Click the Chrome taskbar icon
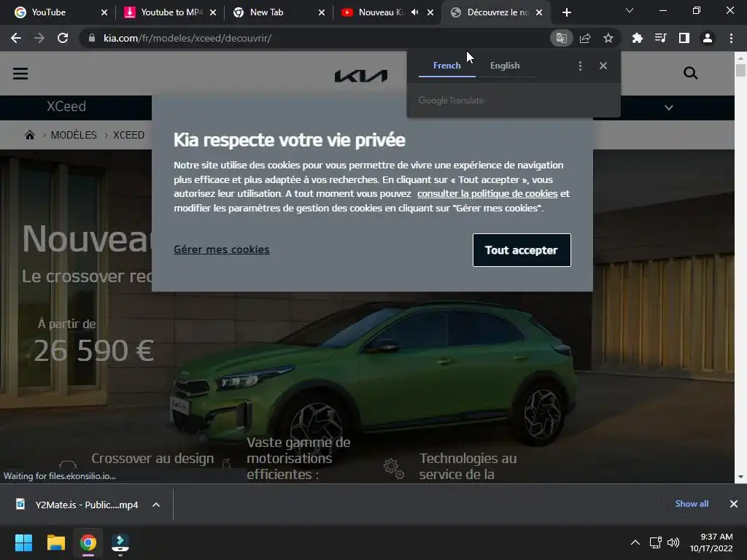The image size is (747, 560). point(88,542)
